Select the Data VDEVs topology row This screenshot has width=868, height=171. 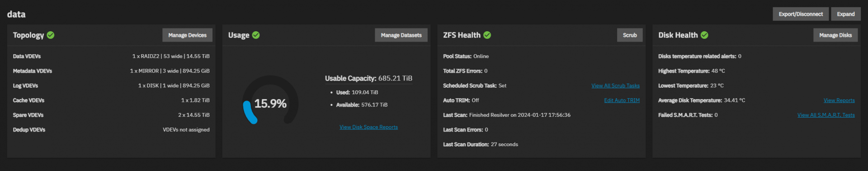(x=111, y=56)
